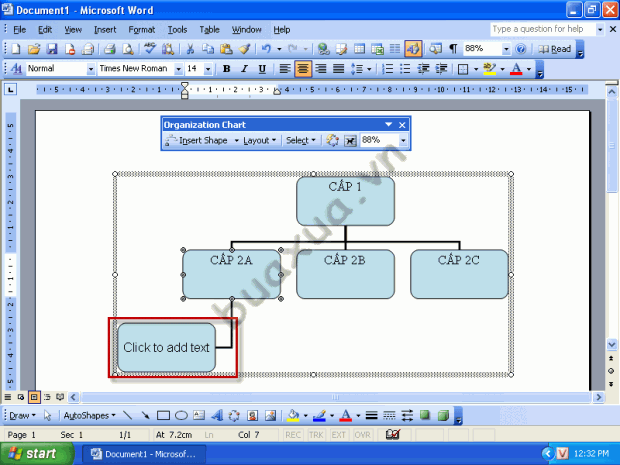Viewport: 620px width, 465px height.
Task: Open the Normal style dropdown
Action: click(91, 69)
